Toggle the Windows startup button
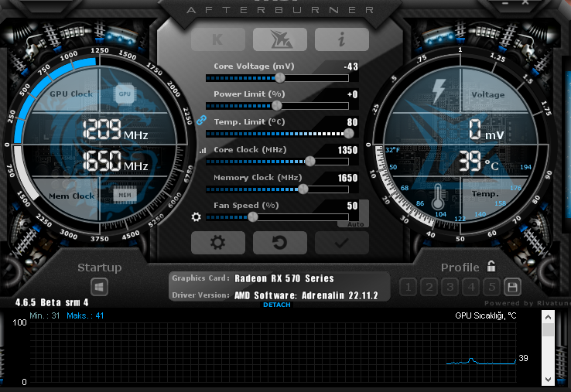This screenshot has width=571, height=392. coord(99,287)
